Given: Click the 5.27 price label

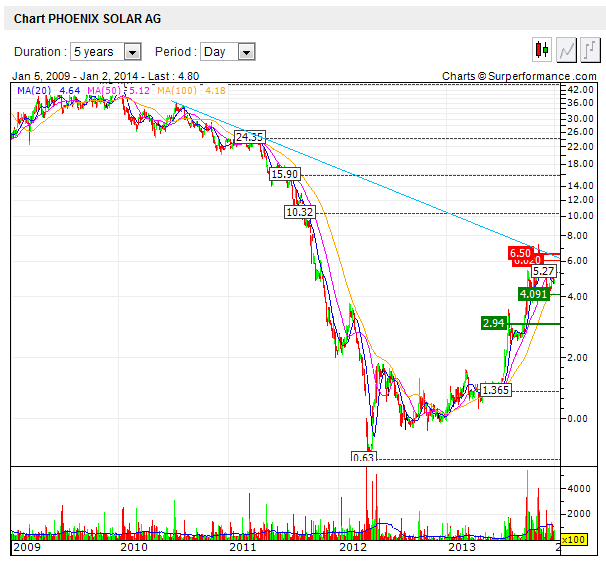Looking at the screenshot, I should pos(544,271).
